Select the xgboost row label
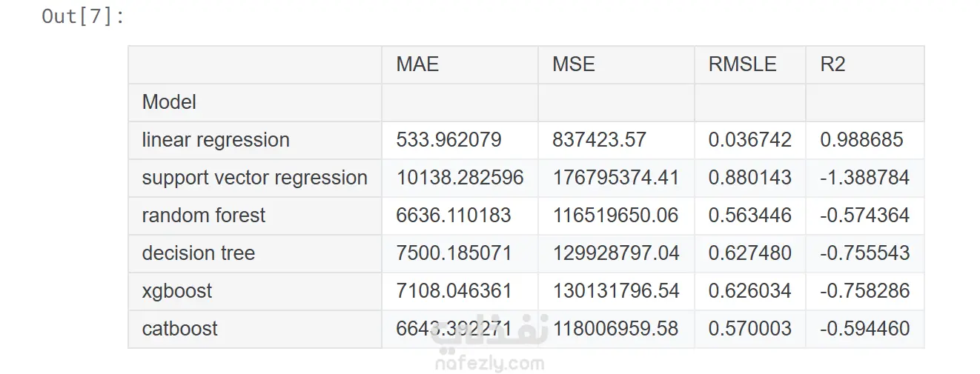Image resolution: width=980 pixels, height=374 pixels. pyautogui.click(x=177, y=291)
